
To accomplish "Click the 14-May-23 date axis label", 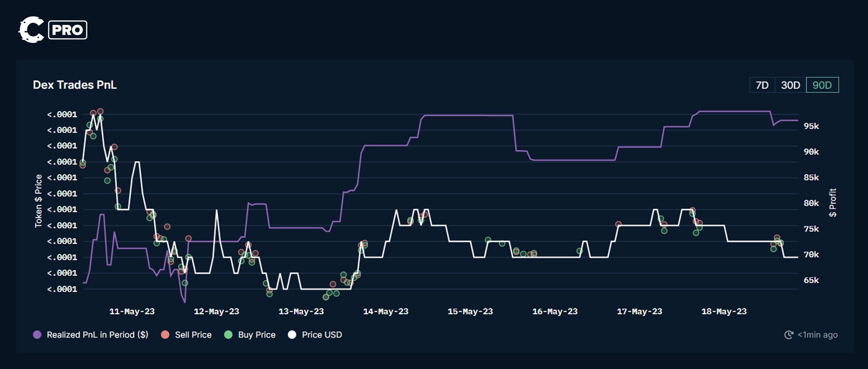I will point(385,312).
